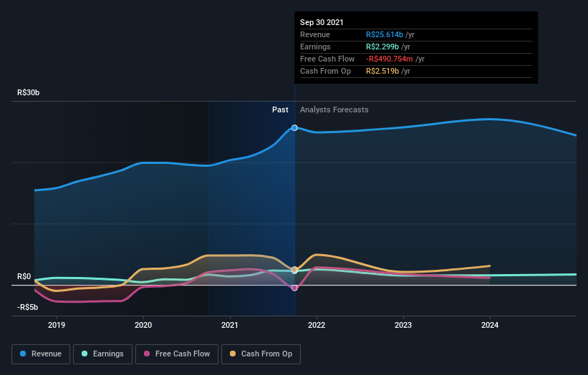Click the R$2.519b cash from op value
The height and width of the screenshot is (375, 588).
pos(382,71)
